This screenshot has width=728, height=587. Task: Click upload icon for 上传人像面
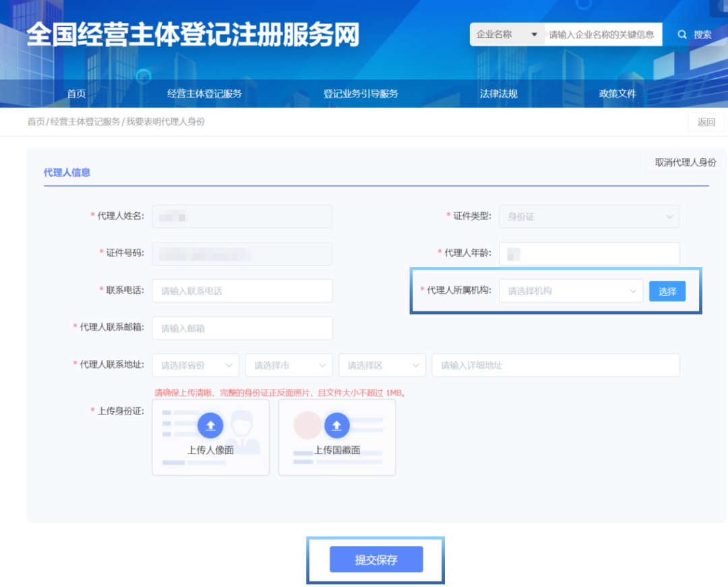pyautogui.click(x=210, y=425)
